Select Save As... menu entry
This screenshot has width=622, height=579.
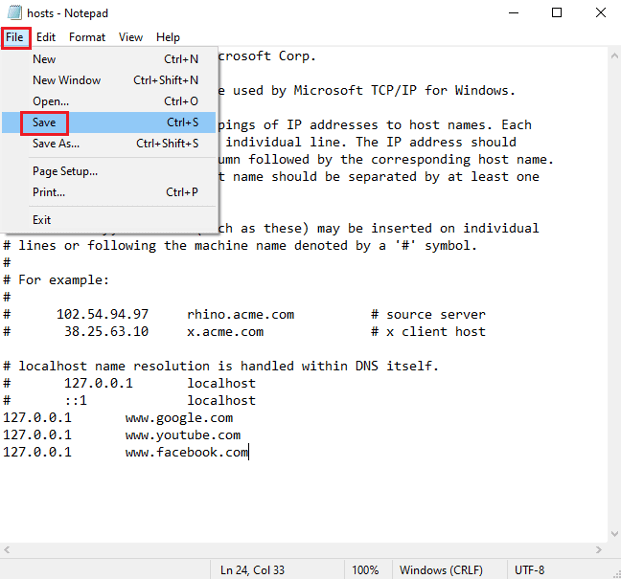click(x=56, y=144)
